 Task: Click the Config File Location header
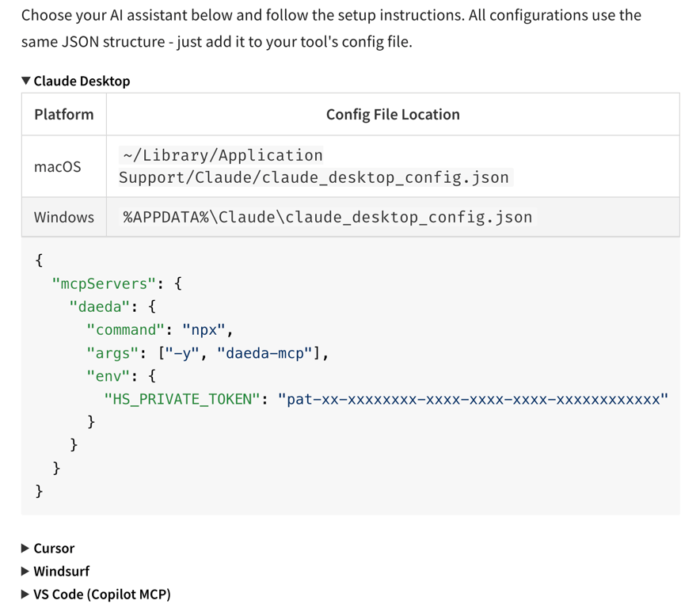(393, 114)
